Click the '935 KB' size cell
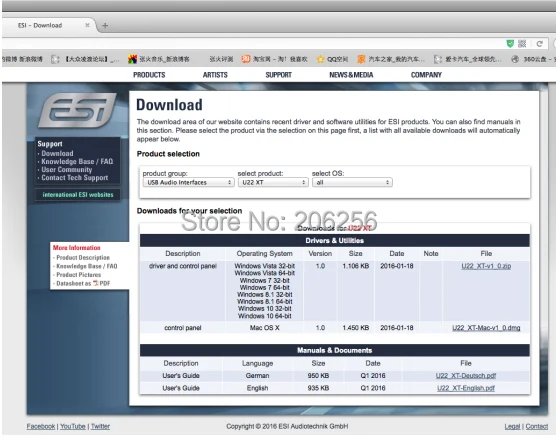Viewport: 556px width, 441px height. pos(318,388)
